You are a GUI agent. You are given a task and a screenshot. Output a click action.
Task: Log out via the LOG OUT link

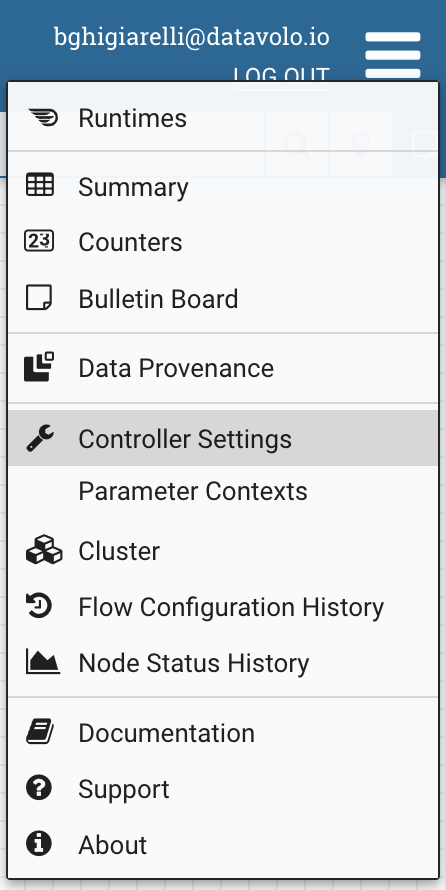281,75
